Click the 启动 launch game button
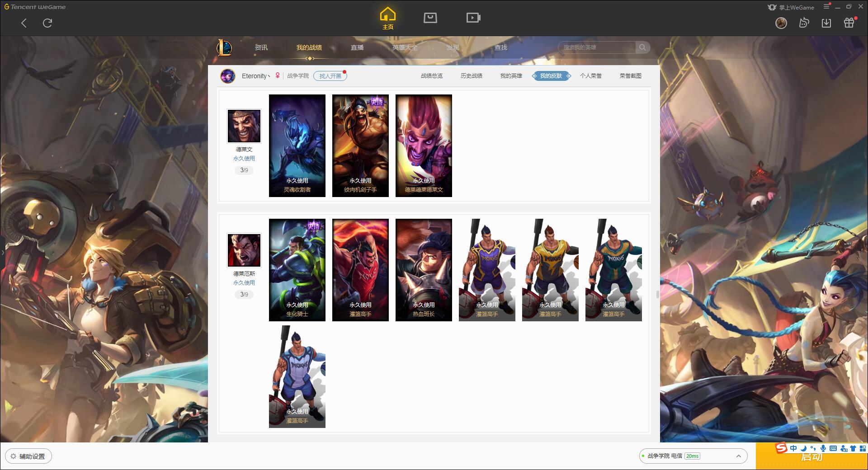The height and width of the screenshot is (470, 868). pyautogui.click(x=811, y=456)
